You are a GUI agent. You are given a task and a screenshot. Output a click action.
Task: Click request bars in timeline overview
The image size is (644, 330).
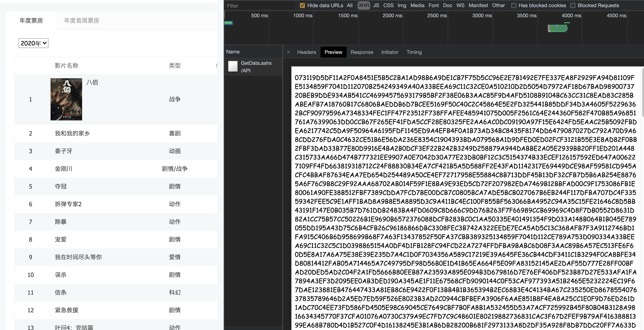point(558,28)
